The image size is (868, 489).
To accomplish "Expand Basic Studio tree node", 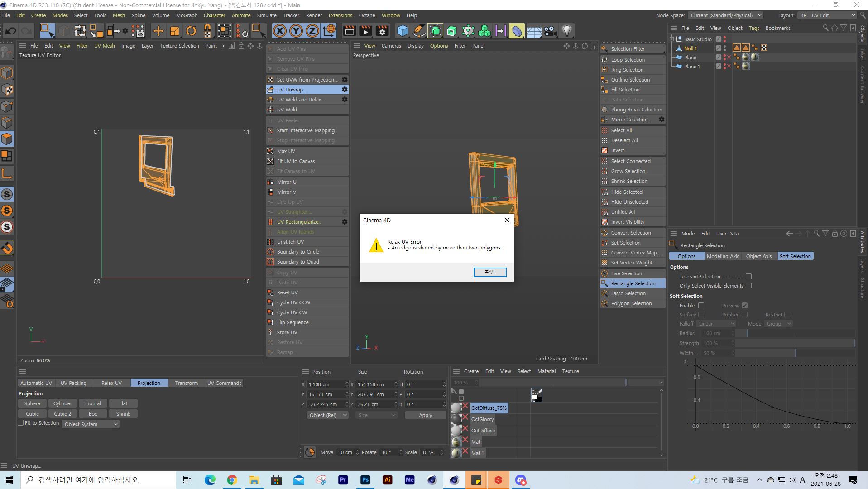I will pos(672,39).
